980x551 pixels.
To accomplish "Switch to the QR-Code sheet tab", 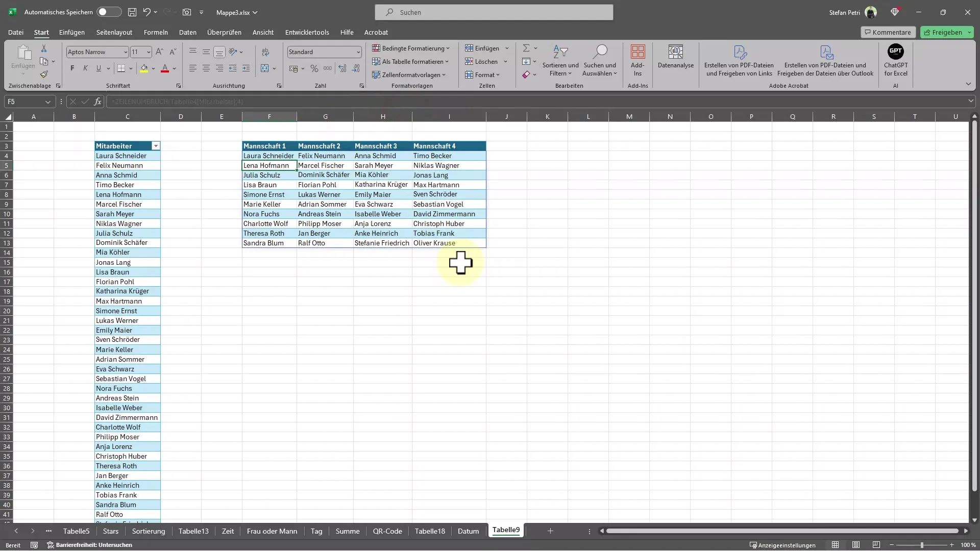I will pyautogui.click(x=387, y=531).
